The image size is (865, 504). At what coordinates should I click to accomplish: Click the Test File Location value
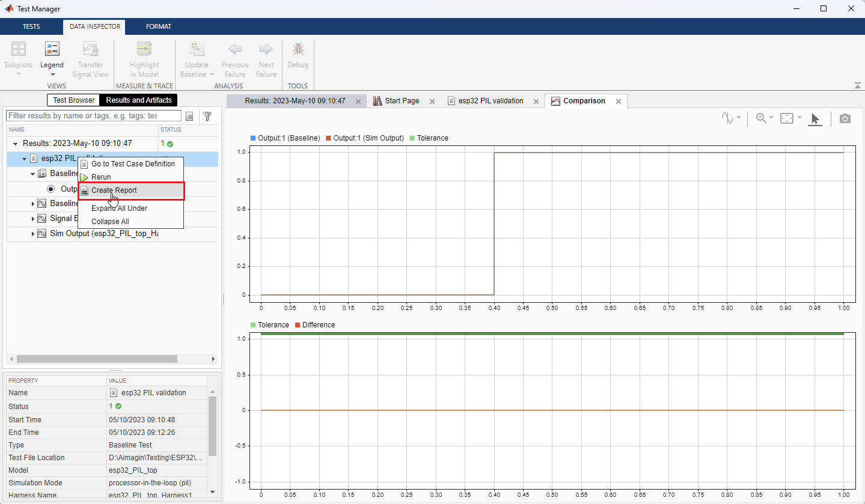tap(156, 458)
